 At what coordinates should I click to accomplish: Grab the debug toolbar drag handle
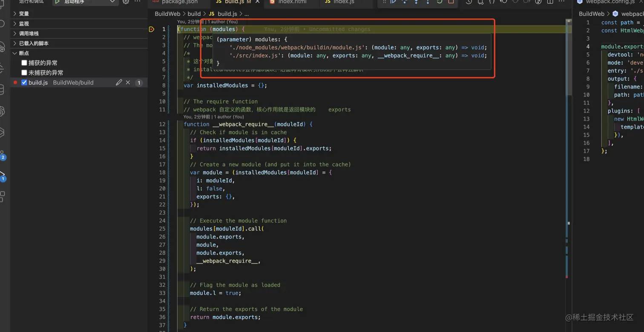pyautogui.click(x=384, y=2)
